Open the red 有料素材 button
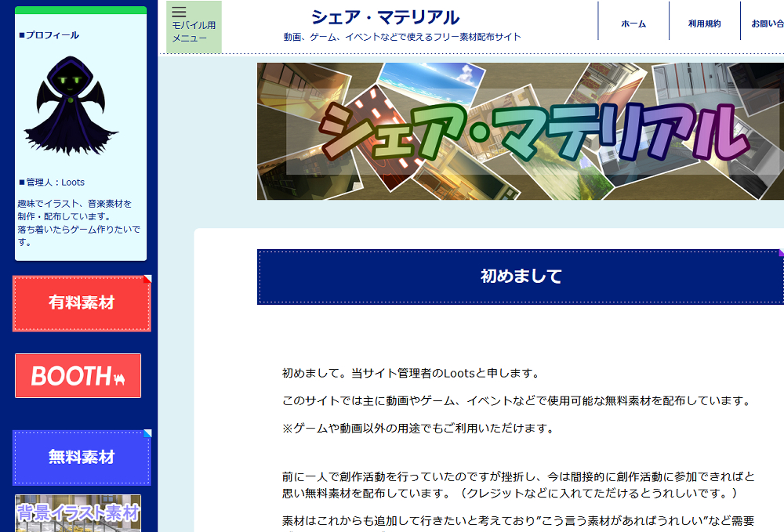 82,302
